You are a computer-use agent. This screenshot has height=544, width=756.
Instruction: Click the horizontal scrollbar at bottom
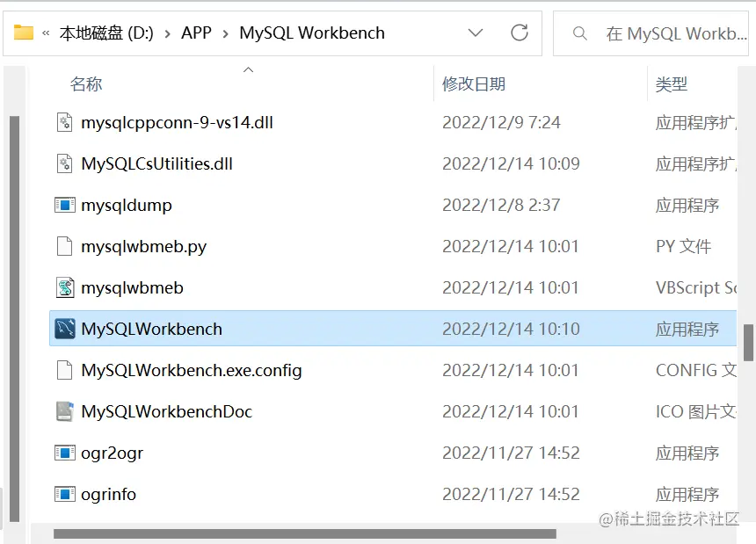[305, 533]
